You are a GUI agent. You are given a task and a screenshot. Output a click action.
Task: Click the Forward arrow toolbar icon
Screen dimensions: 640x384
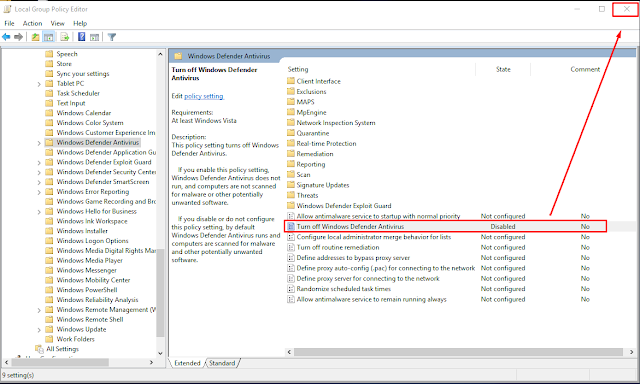pos(18,37)
